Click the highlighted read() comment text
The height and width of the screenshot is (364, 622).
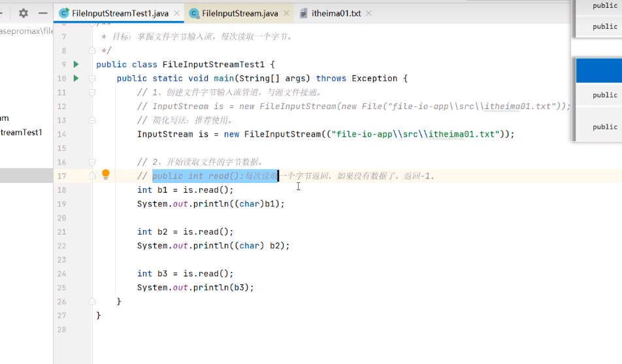[215, 176]
